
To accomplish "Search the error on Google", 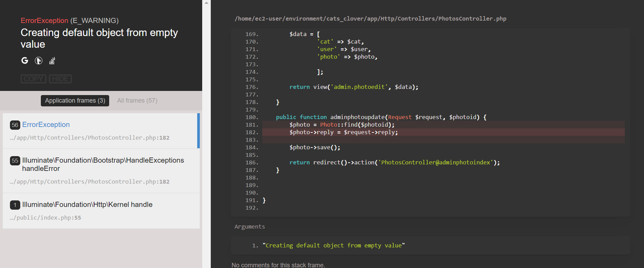I will coord(25,61).
